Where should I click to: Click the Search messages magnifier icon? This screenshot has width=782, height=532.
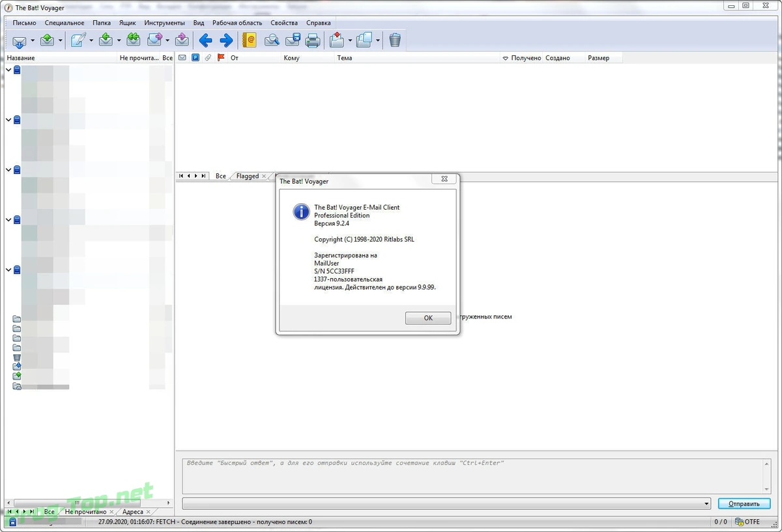tap(272, 40)
